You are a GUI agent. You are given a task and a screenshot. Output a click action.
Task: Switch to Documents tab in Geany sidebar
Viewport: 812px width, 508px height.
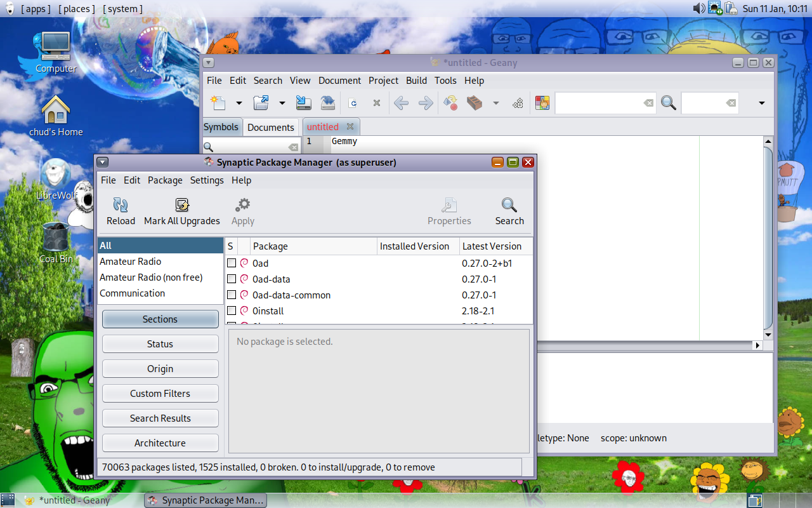pyautogui.click(x=271, y=127)
